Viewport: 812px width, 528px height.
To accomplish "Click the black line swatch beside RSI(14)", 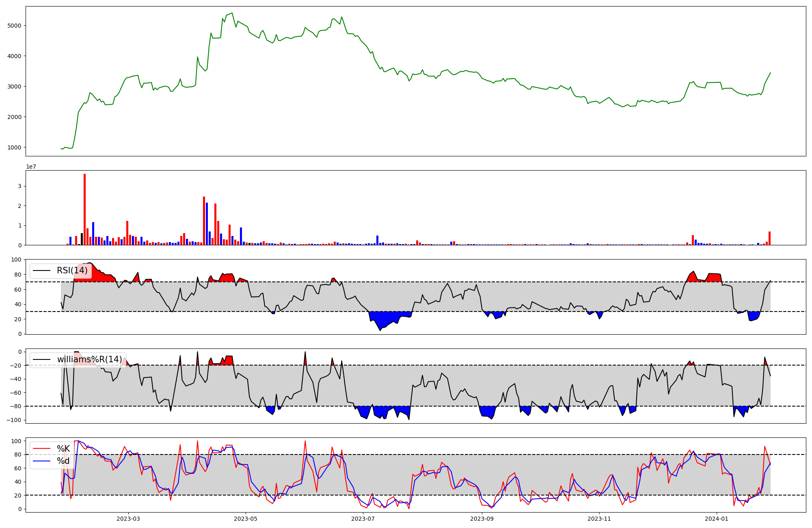I will [x=41, y=270].
